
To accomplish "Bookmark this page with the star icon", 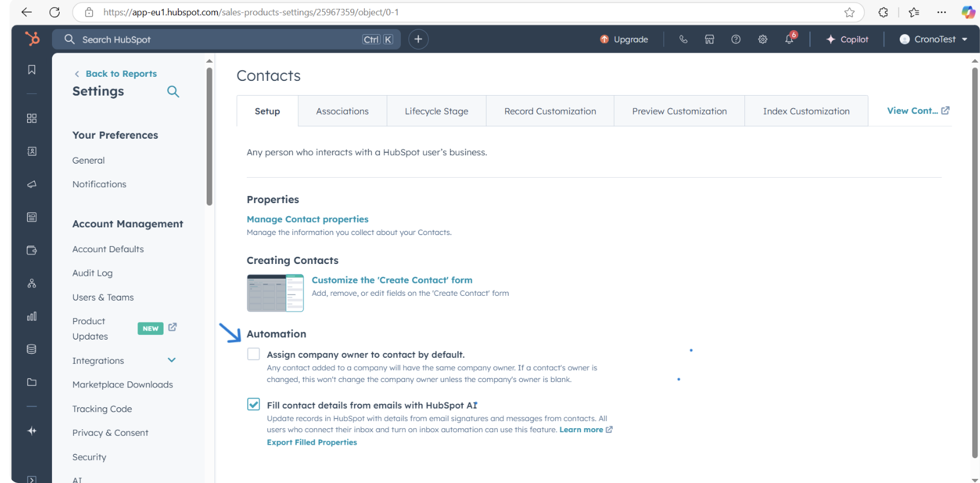I will click(850, 12).
